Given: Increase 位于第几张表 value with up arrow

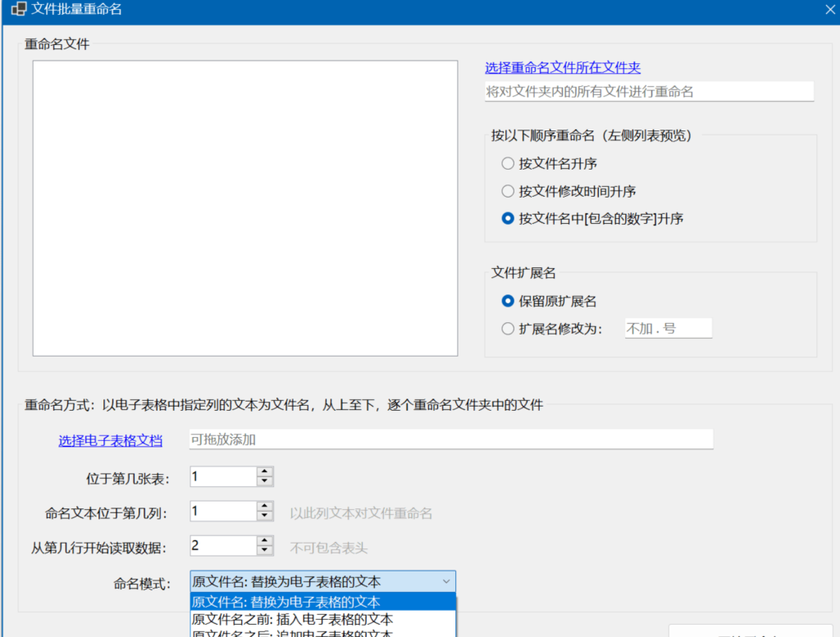Looking at the screenshot, I should pos(265,472).
